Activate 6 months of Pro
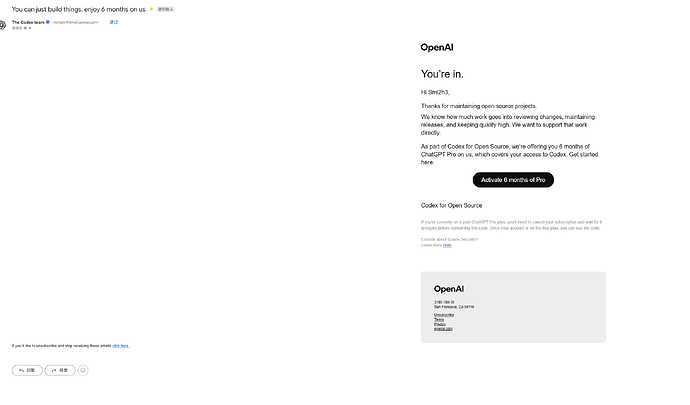The width and height of the screenshot is (690, 405). 513,180
